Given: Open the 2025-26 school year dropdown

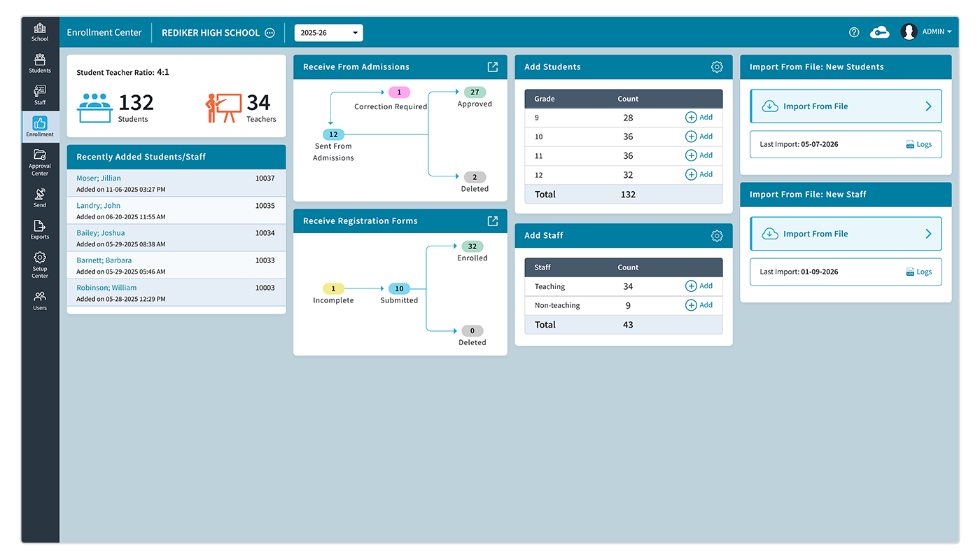Looking at the screenshot, I should pos(328,33).
